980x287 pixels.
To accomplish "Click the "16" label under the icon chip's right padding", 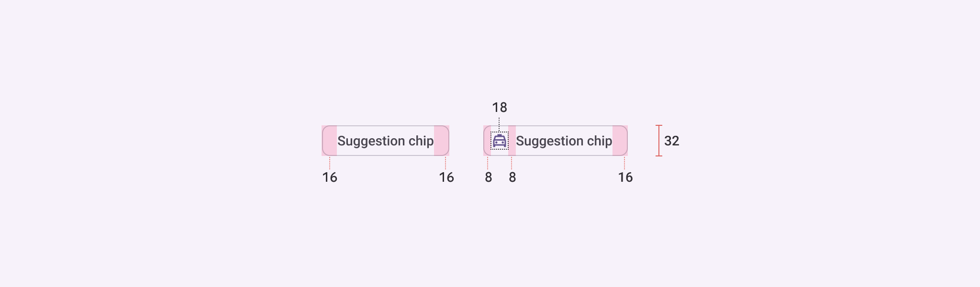I will click(x=625, y=177).
